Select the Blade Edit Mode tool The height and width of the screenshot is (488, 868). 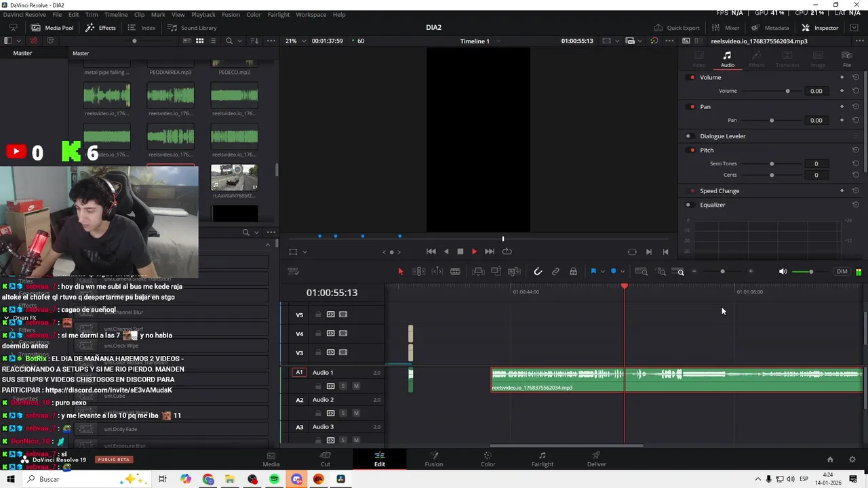pyautogui.click(x=455, y=272)
